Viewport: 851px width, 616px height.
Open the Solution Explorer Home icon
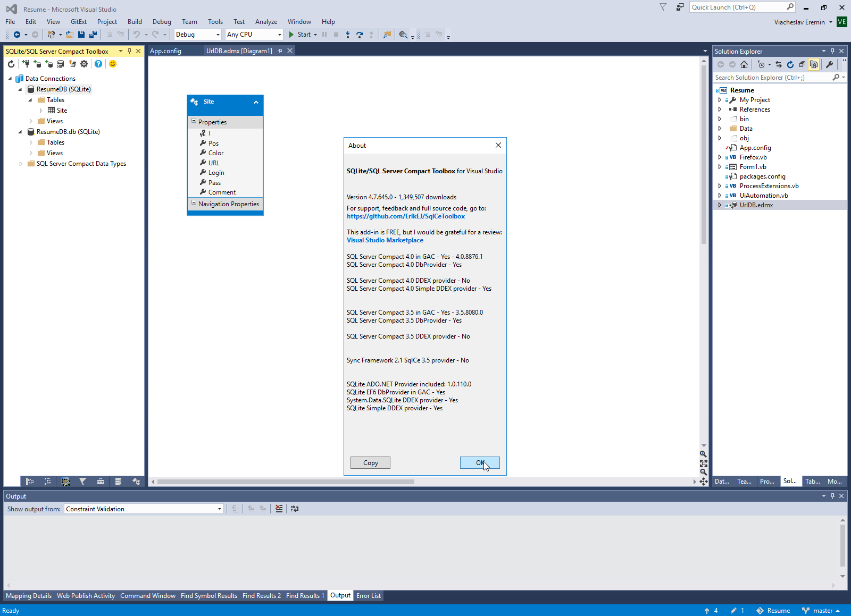click(744, 64)
